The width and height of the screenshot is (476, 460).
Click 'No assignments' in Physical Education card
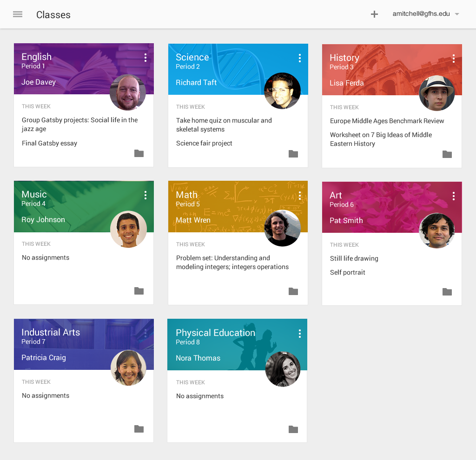tap(200, 396)
